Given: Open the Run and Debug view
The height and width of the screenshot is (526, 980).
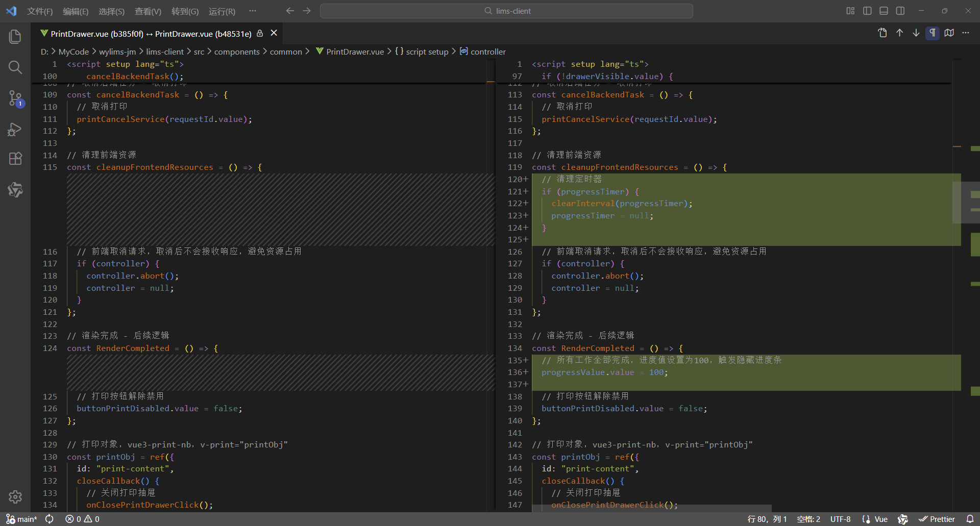Looking at the screenshot, I should point(15,129).
